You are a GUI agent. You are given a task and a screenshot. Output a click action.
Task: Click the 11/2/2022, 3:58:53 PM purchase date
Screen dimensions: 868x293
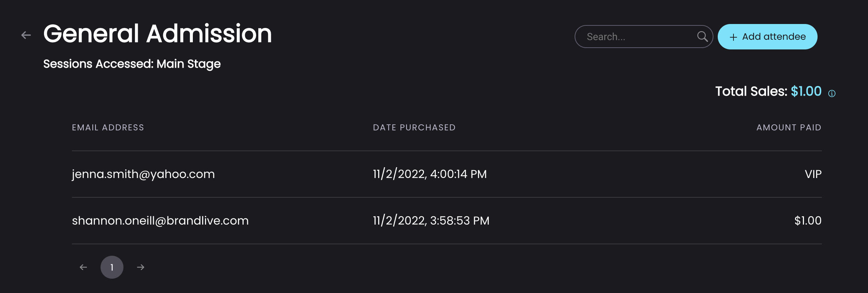pyautogui.click(x=431, y=221)
